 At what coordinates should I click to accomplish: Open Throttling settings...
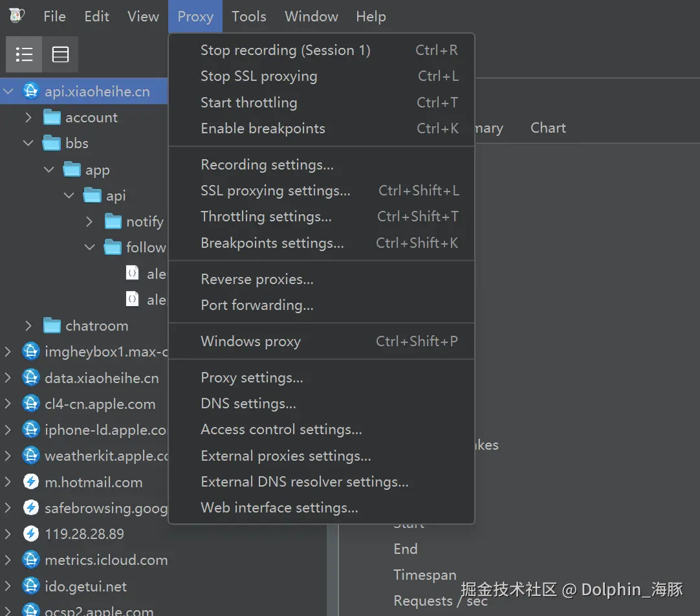tap(322, 217)
